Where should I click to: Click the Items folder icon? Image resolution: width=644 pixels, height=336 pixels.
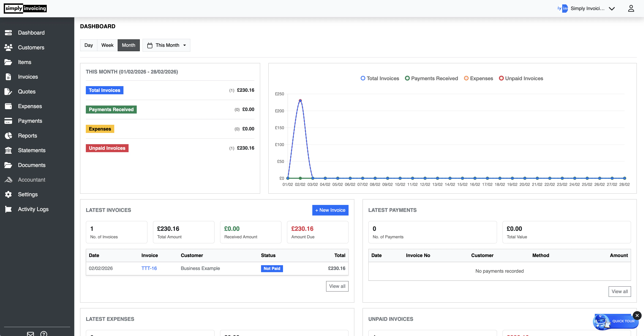8,62
